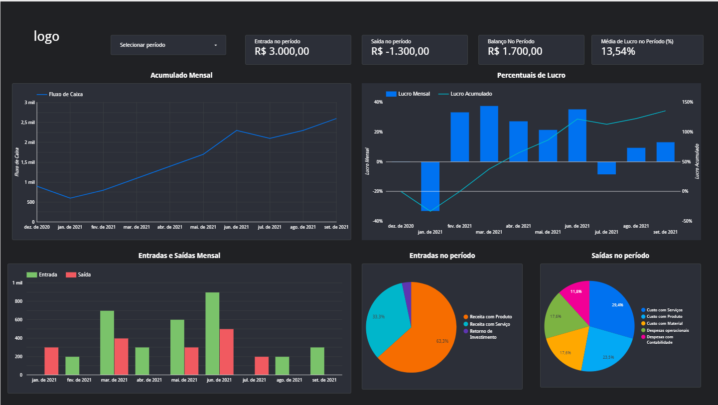Select the Retorno de Investimento legend marker
This screenshot has width=718, height=405.
click(x=464, y=332)
